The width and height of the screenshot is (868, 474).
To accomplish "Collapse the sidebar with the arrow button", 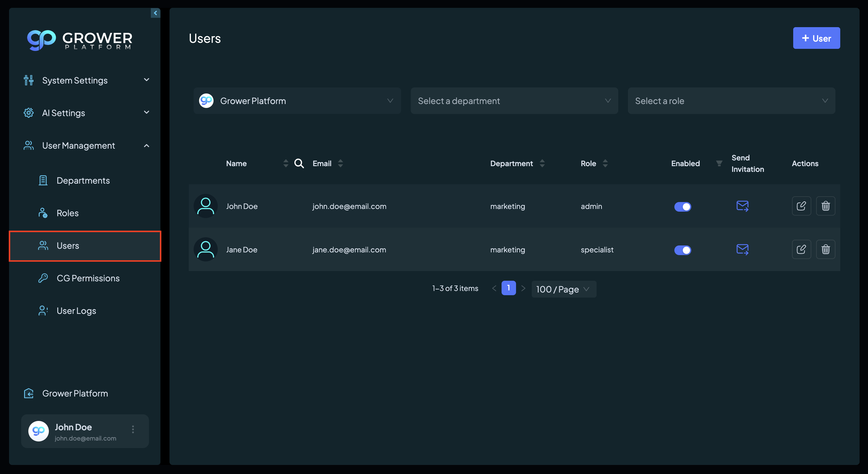I will coord(155,13).
